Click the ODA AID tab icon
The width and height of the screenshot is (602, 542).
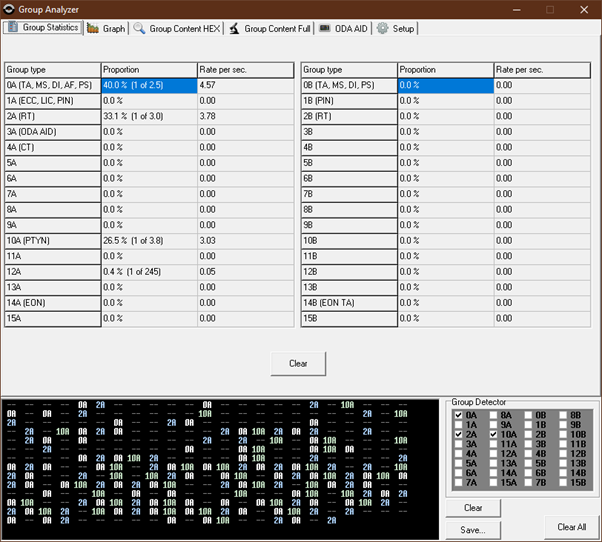coord(325,28)
